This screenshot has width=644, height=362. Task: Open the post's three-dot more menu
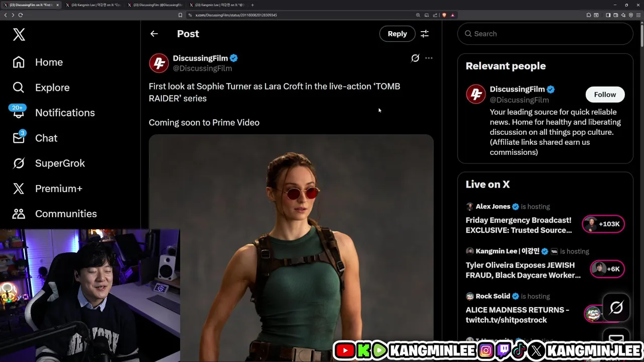point(429,58)
